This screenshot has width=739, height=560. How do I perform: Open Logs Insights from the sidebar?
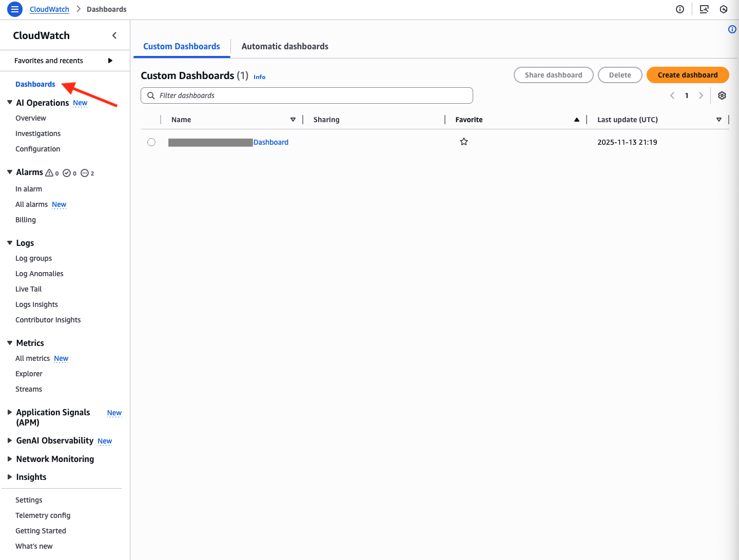[36, 304]
